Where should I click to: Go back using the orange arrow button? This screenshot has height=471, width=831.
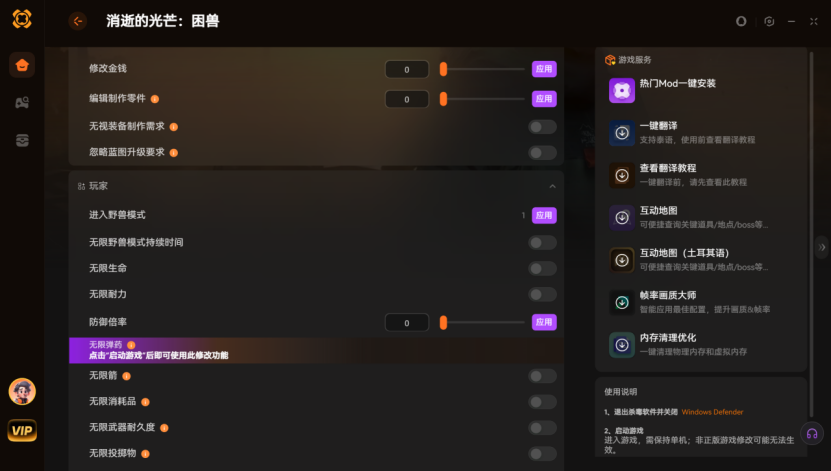pyautogui.click(x=78, y=21)
